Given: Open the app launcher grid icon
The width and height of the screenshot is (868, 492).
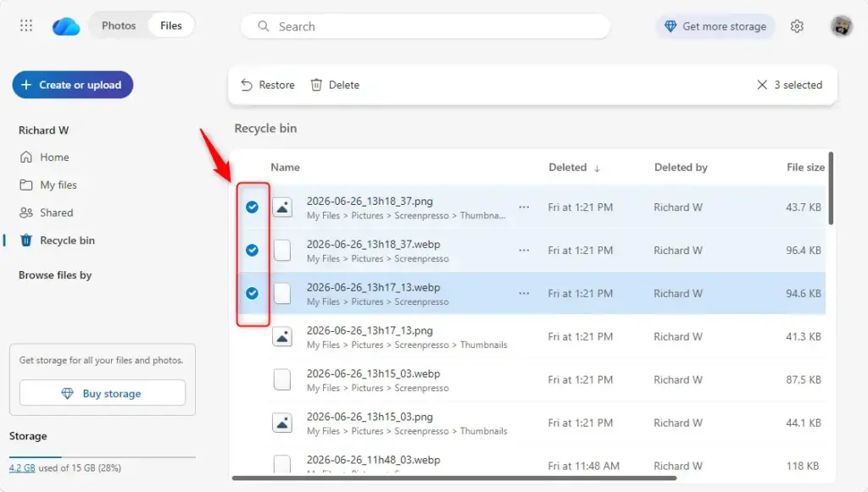Looking at the screenshot, I should pyautogui.click(x=26, y=26).
